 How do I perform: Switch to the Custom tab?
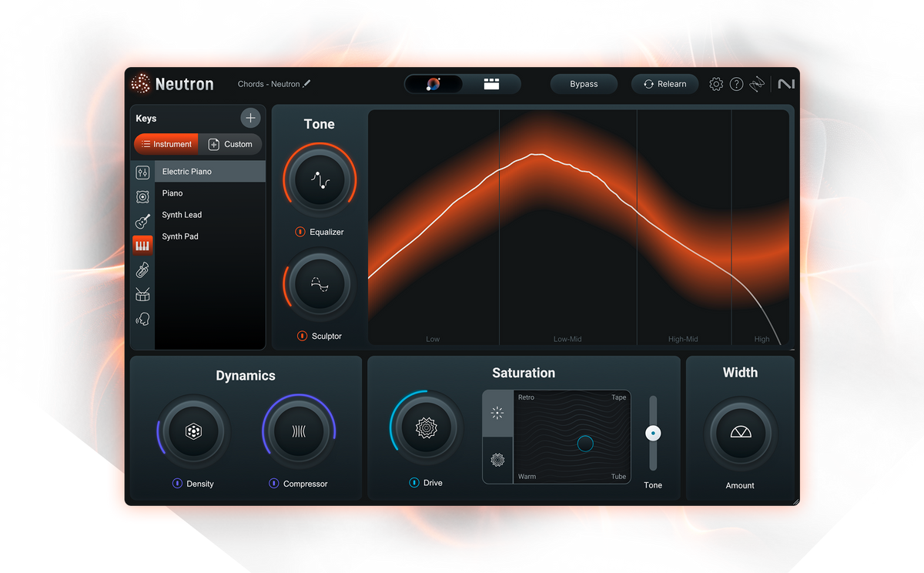(230, 144)
